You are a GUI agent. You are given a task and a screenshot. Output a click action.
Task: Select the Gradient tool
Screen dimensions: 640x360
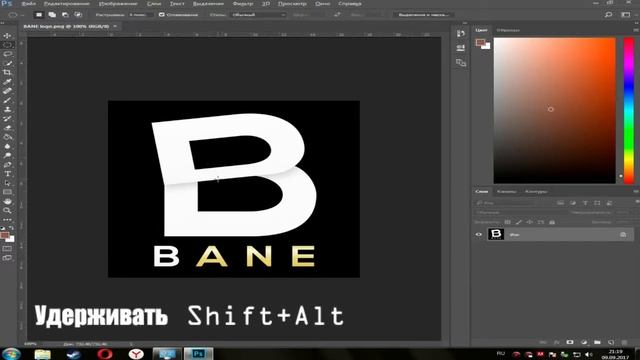coord(7,137)
